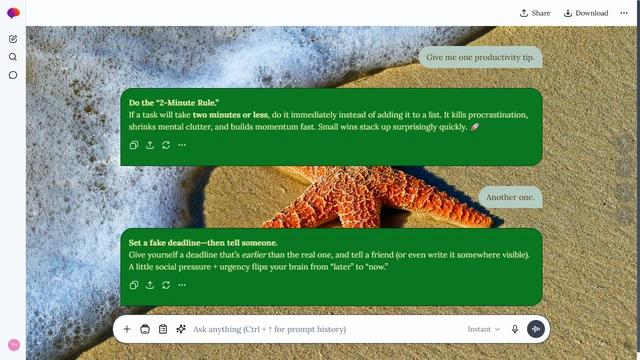Screen dimensions: 640x360
Task: Open more options for 2-Minute Rule response
Action: pos(182,145)
